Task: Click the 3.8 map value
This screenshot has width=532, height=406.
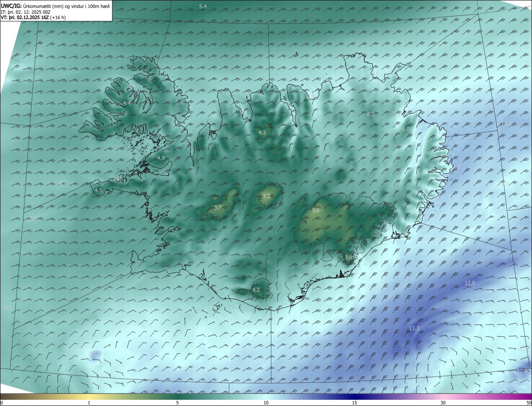Action: [348, 257]
